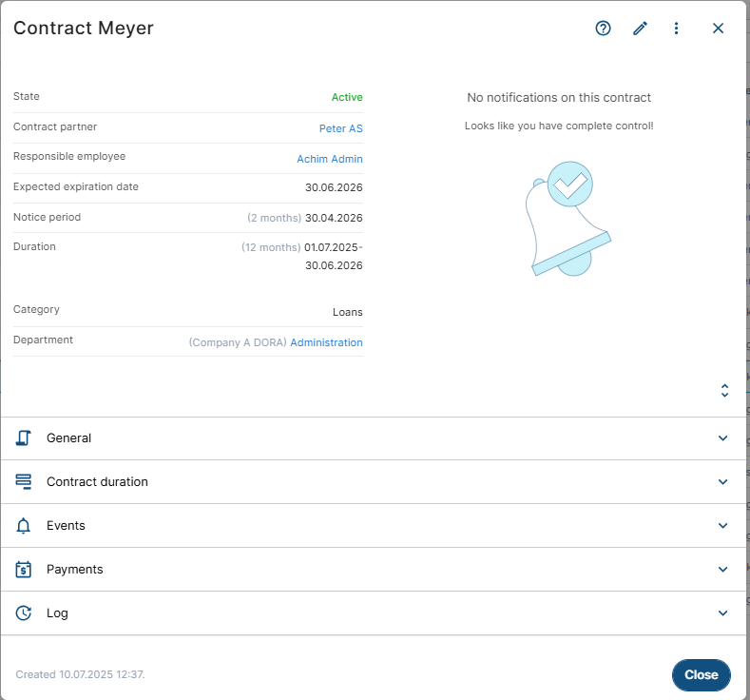Expand the General section chevron
The image size is (750, 700).
(722, 437)
